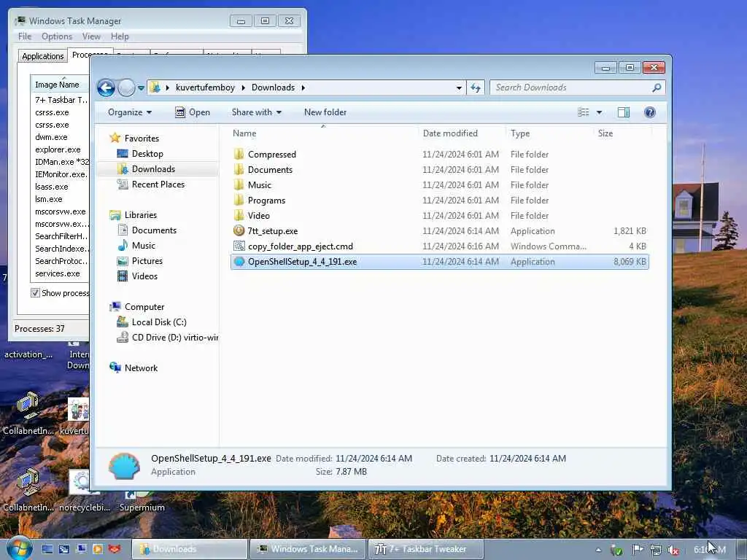This screenshot has height=560, width=747.
Task: Open Recent Places in sidebar
Action: point(158,184)
